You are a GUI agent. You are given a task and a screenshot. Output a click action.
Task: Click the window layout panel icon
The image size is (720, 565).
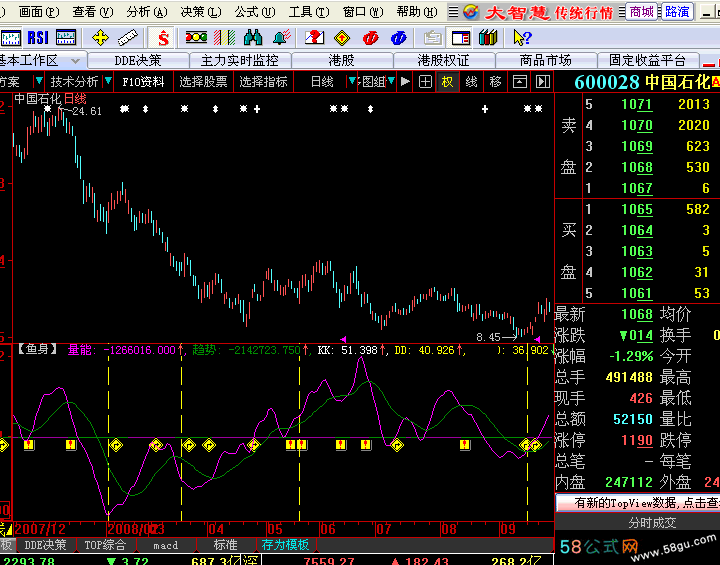(x=461, y=38)
